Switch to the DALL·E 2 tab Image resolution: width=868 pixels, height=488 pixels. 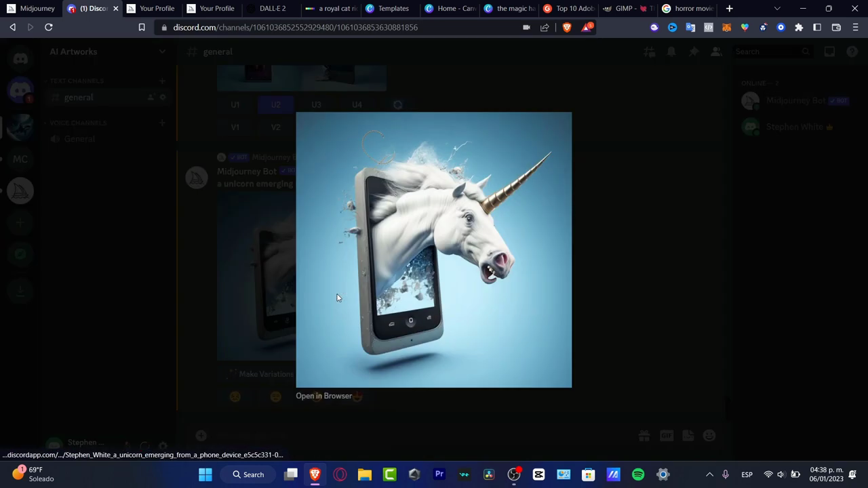(x=272, y=9)
